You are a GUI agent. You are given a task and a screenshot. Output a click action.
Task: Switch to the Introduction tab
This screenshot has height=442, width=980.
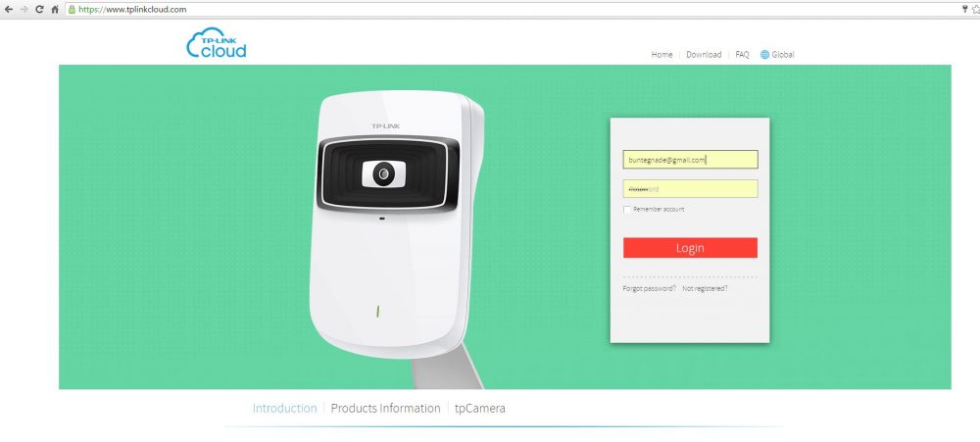[x=284, y=409]
